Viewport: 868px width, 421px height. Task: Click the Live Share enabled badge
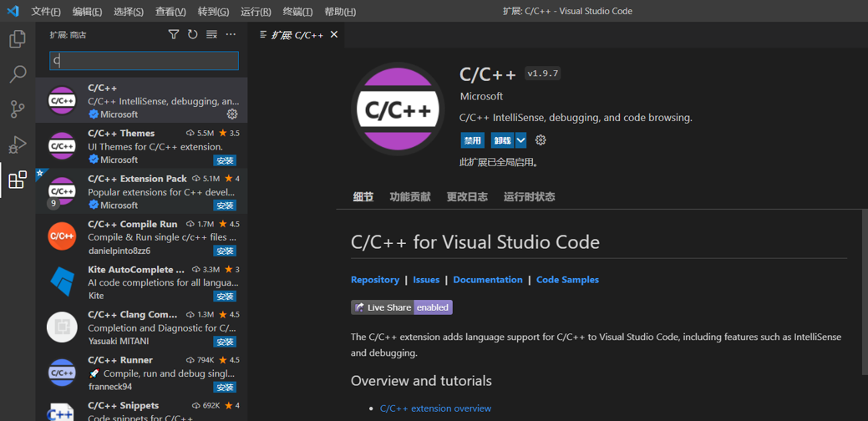402,307
